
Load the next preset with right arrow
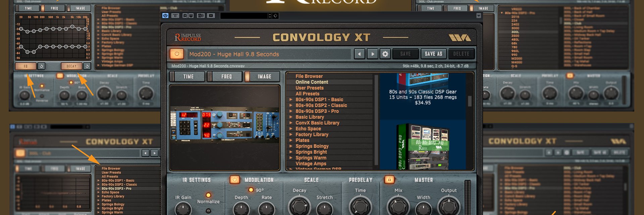coord(372,54)
